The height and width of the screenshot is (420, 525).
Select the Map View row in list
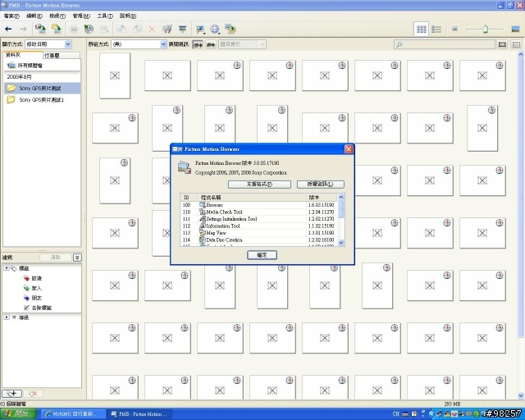click(259, 232)
